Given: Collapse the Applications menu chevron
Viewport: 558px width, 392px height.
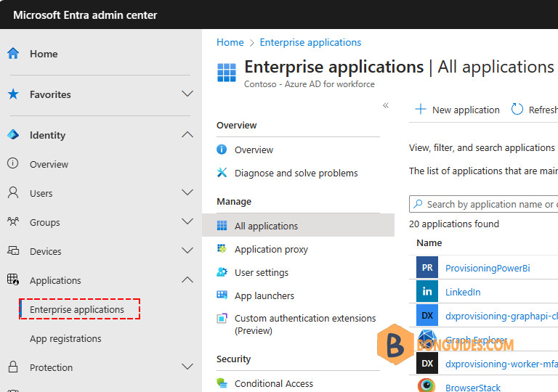Looking at the screenshot, I should click(x=187, y=279).
